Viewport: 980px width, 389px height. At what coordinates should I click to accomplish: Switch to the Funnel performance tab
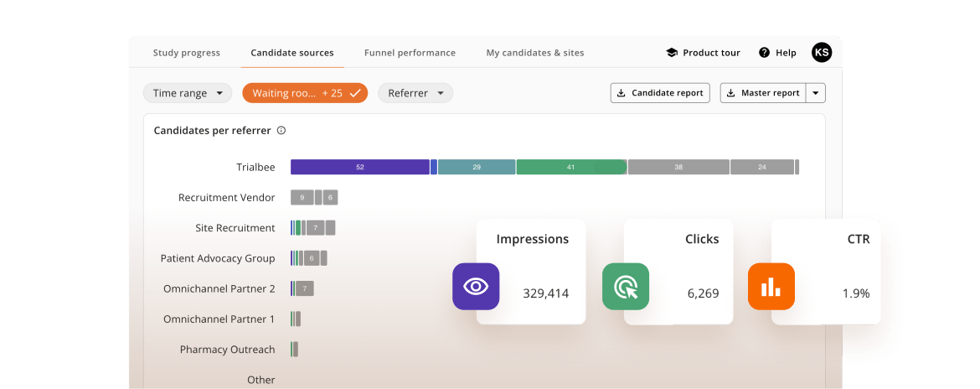coord(410,53)
